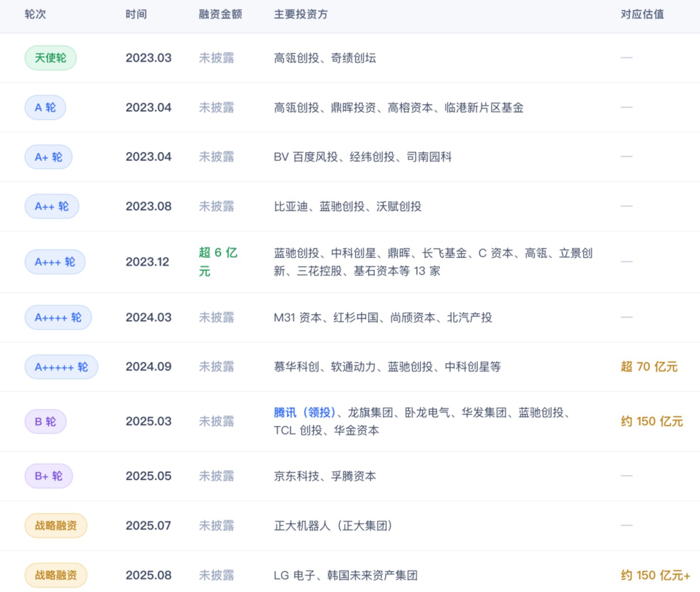Select the A++ 轮 round badge
The width and height of the screenshot is (700, 592).
coord(52,207)
